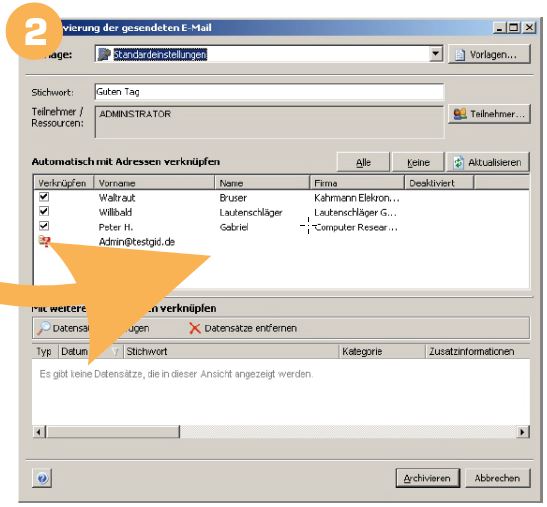The width and height of the screenshot is (547, 507).
Task: Click the horizontal scrollbar right arrow
Action: point(522,432)
